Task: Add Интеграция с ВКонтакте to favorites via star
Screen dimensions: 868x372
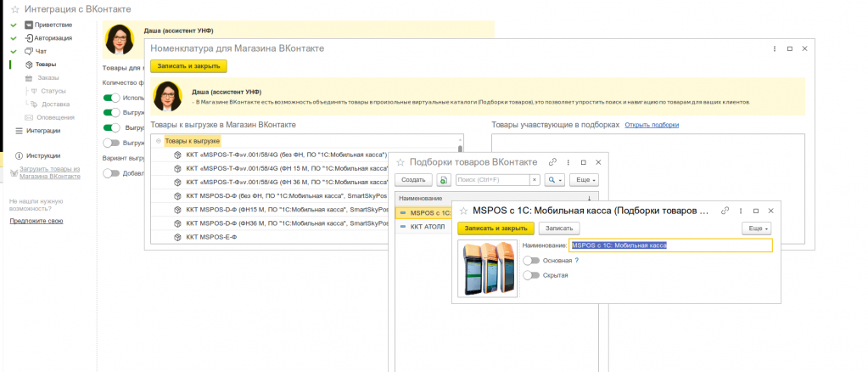Action: click(15, 9)
